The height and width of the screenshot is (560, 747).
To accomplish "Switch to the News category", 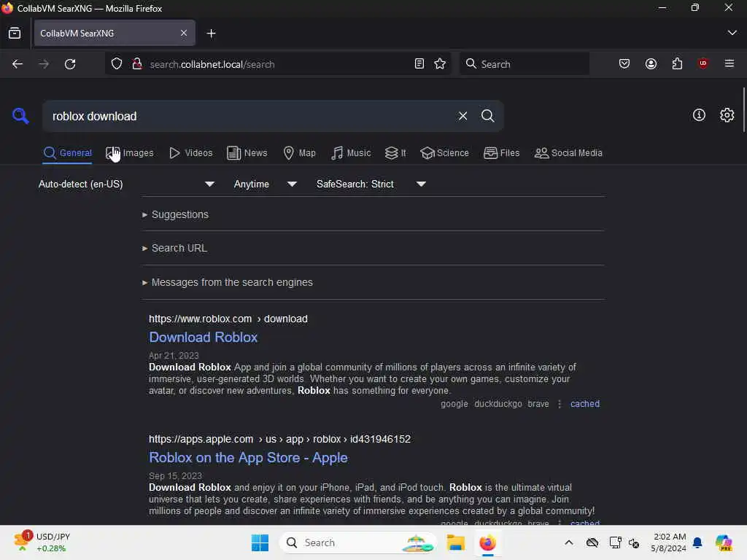I will tap(247, 153).
